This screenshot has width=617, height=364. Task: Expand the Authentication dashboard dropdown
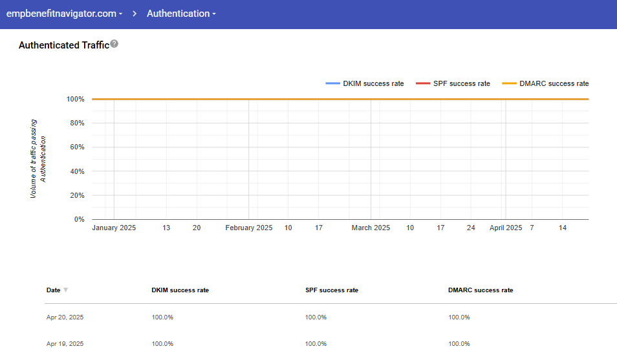[181, 14]
